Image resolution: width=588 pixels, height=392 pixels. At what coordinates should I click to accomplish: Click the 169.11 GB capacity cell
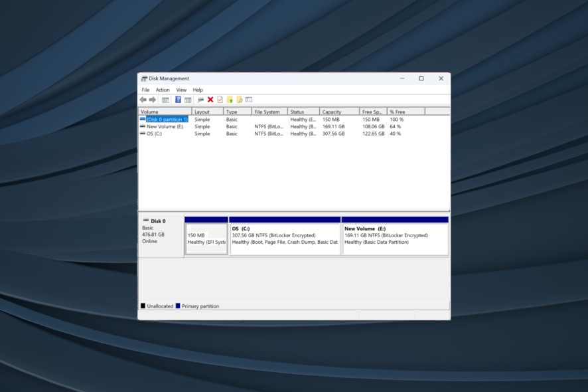[333, 126]
